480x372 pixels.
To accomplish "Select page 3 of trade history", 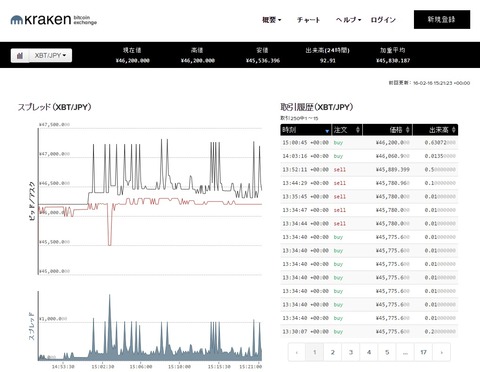I will (x=351, y=352).
